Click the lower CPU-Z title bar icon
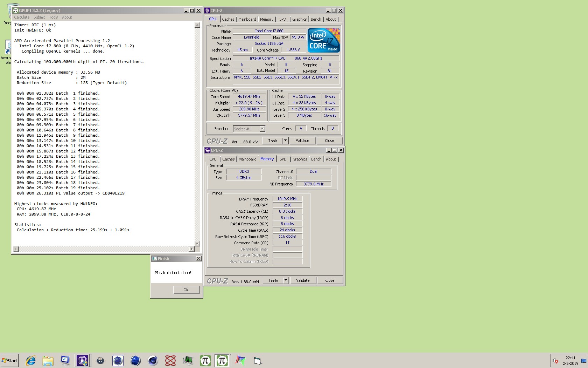588x368 pixels. pos(208,150)
